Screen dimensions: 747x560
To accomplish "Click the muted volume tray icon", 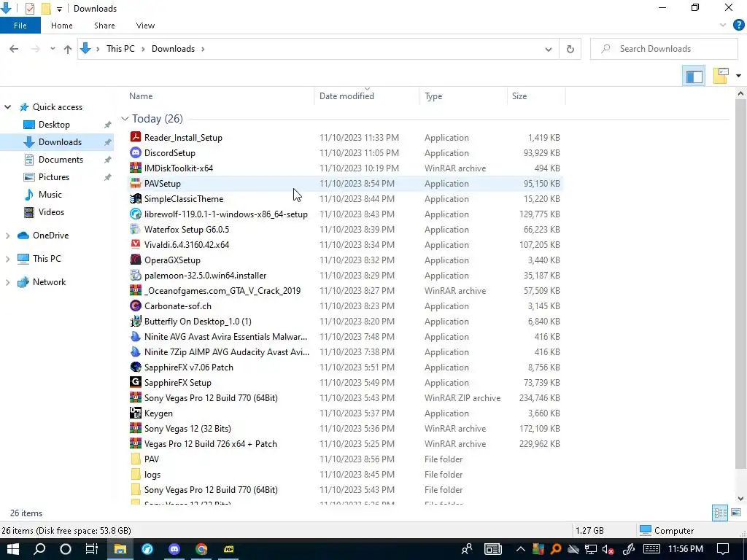I will click(608, 550).
